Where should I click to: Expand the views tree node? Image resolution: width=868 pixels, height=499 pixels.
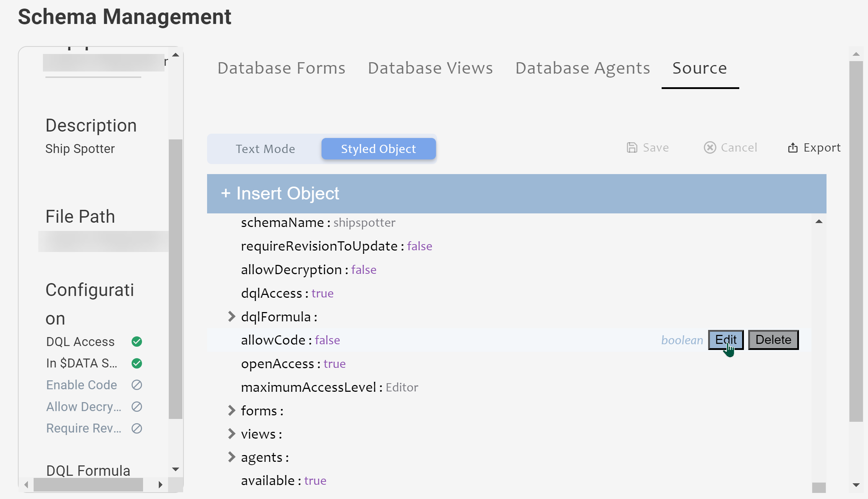(231, 434)
